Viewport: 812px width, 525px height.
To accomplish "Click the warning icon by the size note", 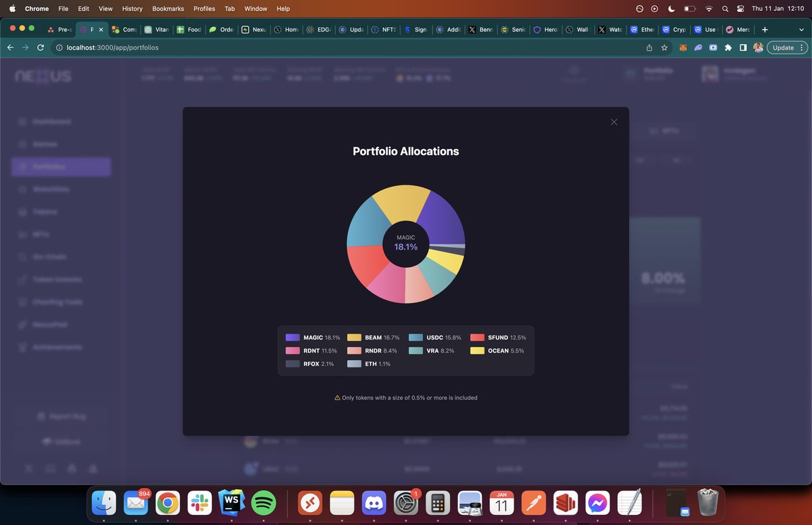I will click(338, 398).
